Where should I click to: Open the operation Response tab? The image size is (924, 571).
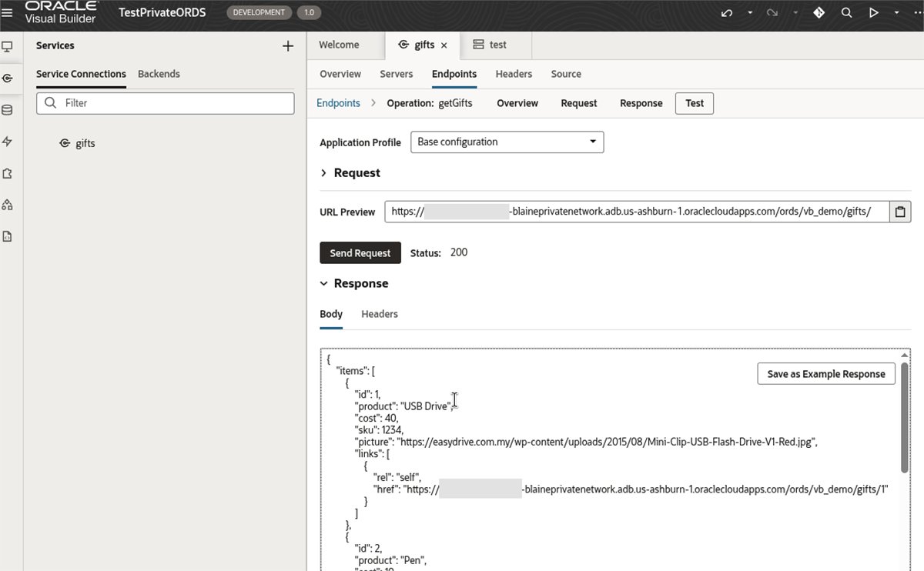(641, 103)
